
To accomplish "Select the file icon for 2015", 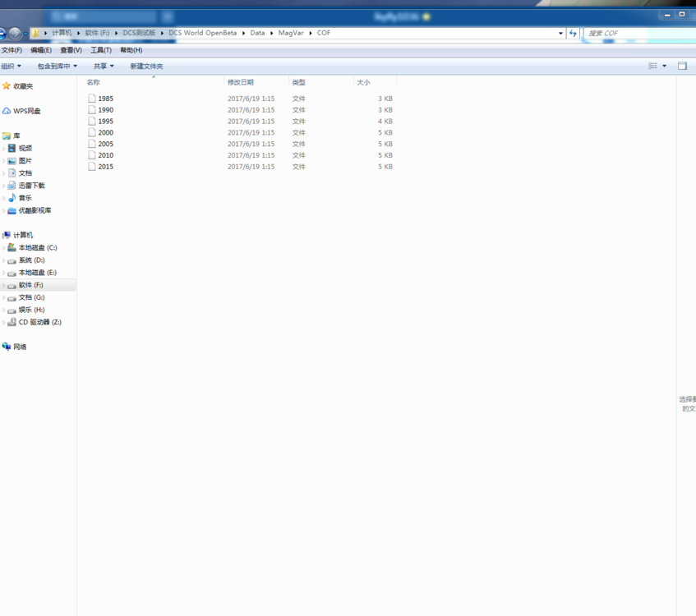I will pos(92,167).
